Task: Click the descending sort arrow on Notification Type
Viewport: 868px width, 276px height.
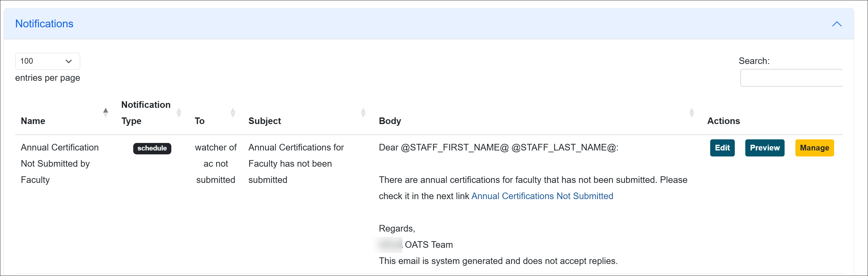Action: coord(179,115)
